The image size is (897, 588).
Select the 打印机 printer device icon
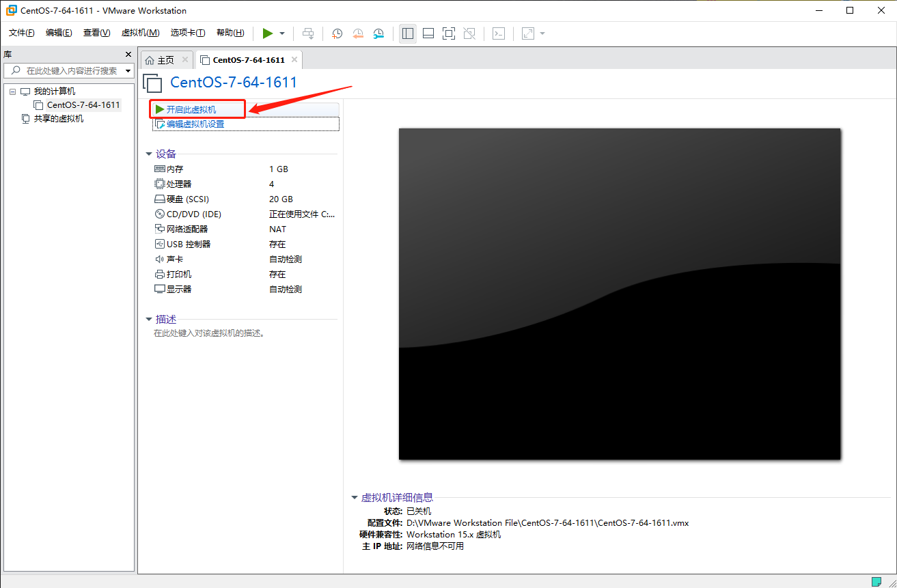coord(158,274)
